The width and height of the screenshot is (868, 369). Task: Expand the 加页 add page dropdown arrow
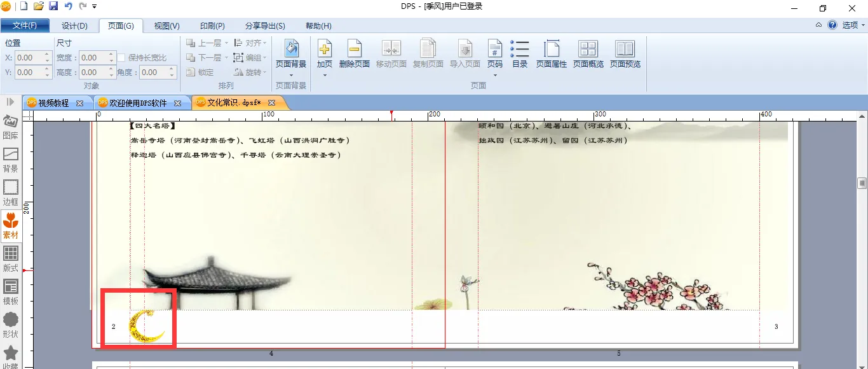coord(325,75)
